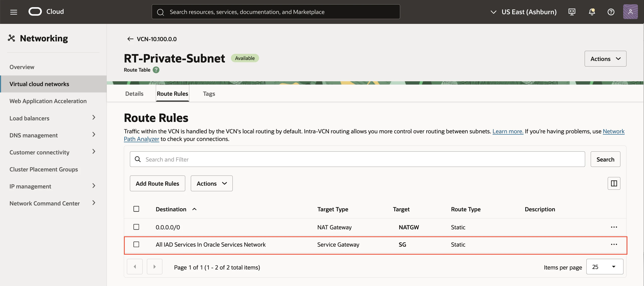Screen dimensions: 644x286
Task: Open the row actions menu for 0.0.0.0/0
Action: point(614,227)
